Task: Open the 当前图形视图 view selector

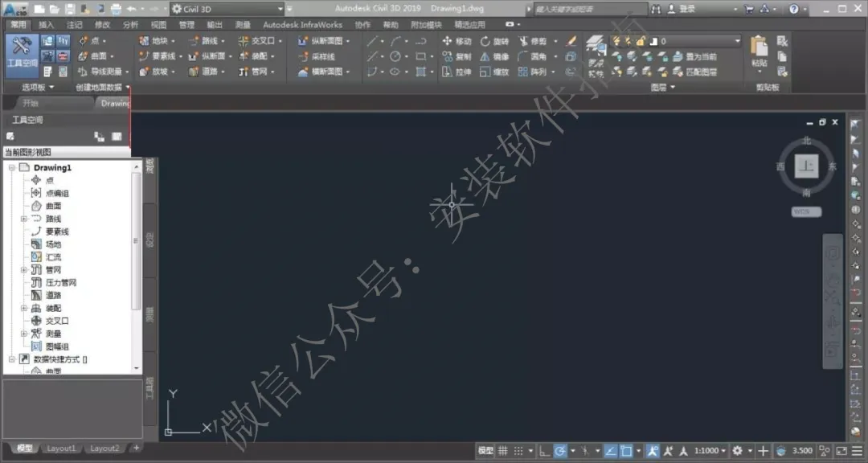Action: click(67, 152)
